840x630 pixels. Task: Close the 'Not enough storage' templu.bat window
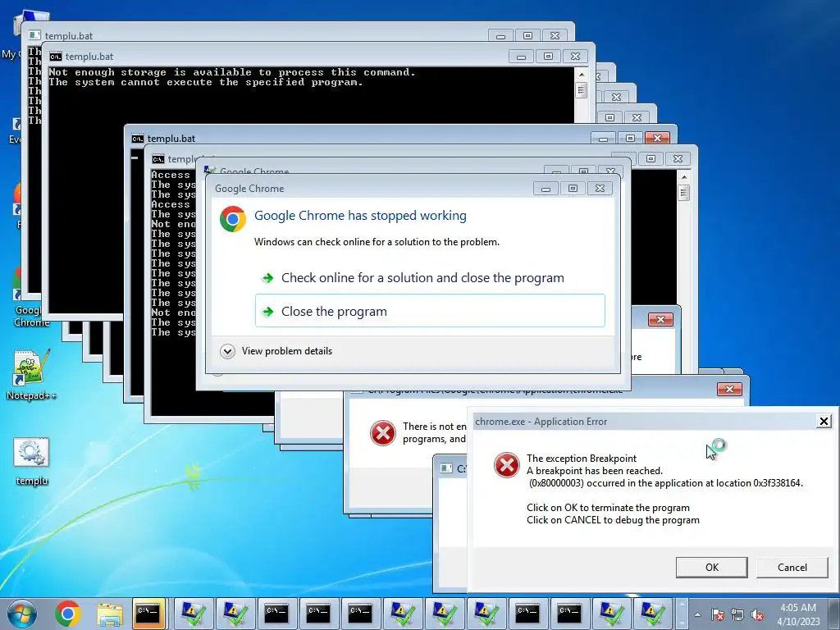[x=575, y=57]
